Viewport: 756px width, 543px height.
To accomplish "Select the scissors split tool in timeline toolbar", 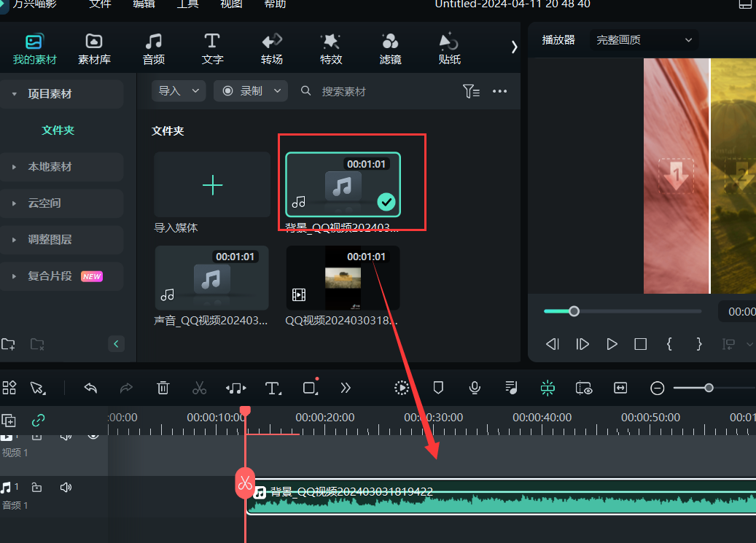I will coord(199,388).
